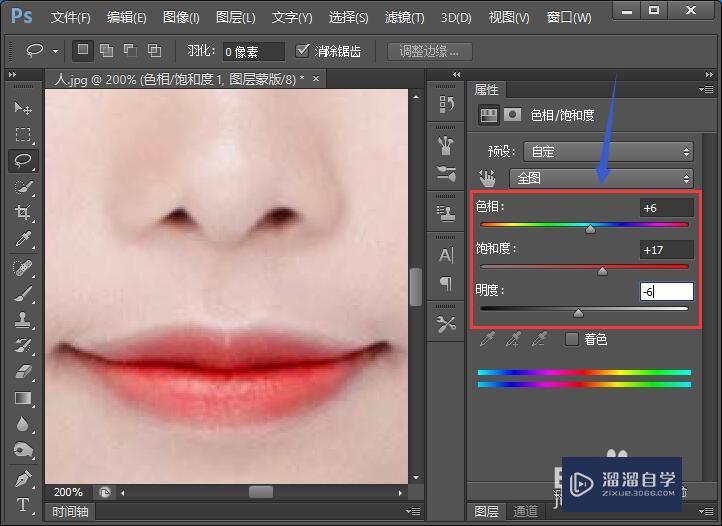Select the Spot Healing Brush tool
Image resolution: width=722 pixels, height=526 pixels.
click(23, 268)
